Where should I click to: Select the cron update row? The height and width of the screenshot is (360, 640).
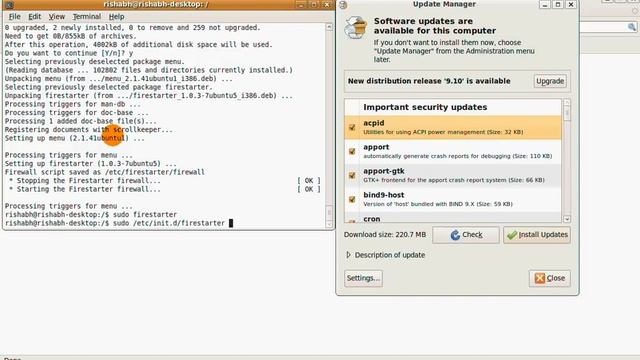[453, 218]
